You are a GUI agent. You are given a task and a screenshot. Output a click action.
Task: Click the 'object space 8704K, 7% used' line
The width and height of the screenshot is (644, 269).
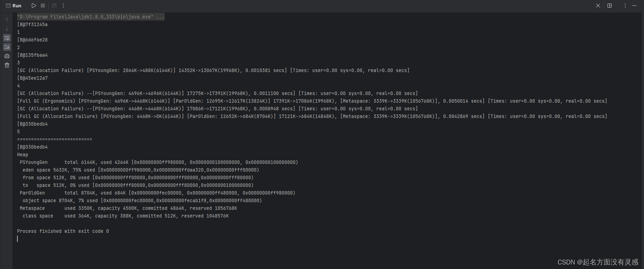pyautogui.click(x=142, y=200)
